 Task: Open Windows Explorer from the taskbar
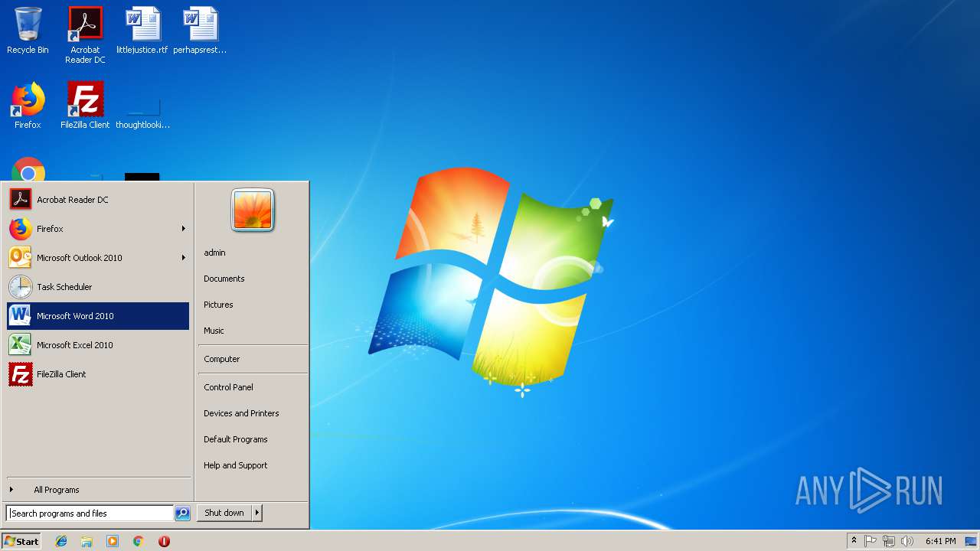point(87,541)
